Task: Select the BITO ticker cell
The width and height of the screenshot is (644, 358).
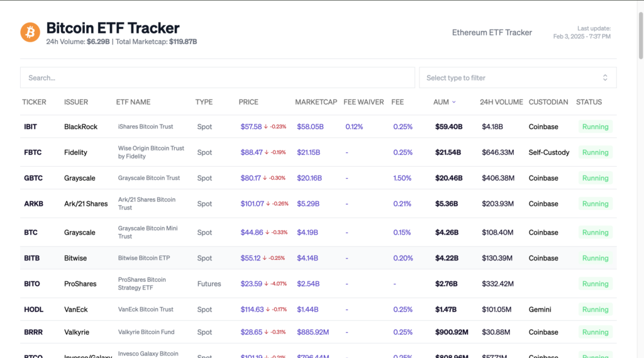Action: [x=32, y=284]
